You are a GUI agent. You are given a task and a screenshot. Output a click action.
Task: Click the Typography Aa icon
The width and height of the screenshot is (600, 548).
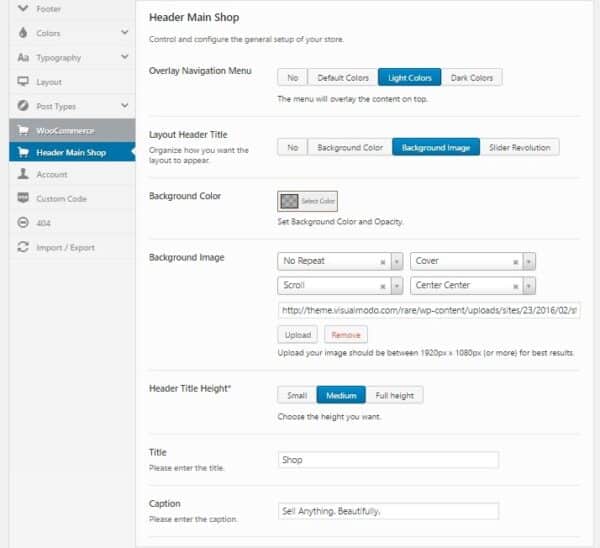point(23,57)
